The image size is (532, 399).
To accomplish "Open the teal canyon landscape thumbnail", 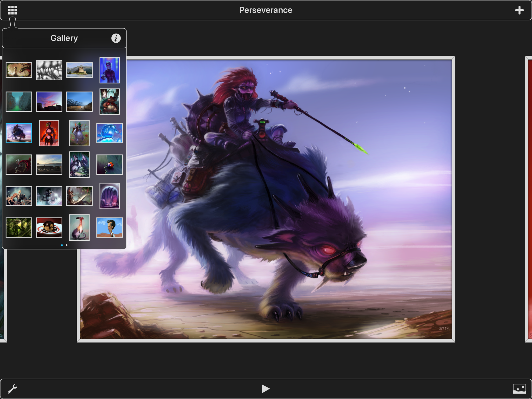I will click(19, 102).
